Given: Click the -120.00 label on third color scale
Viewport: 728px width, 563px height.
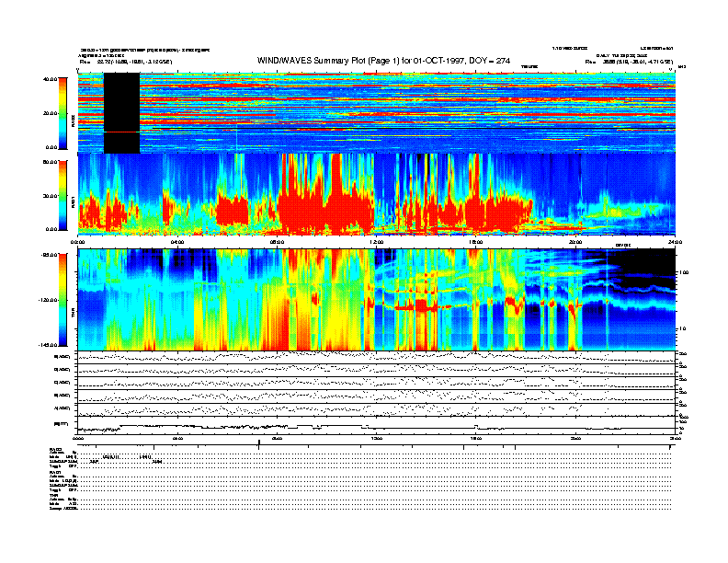Looking at the screenshot, I should [48, 300].
